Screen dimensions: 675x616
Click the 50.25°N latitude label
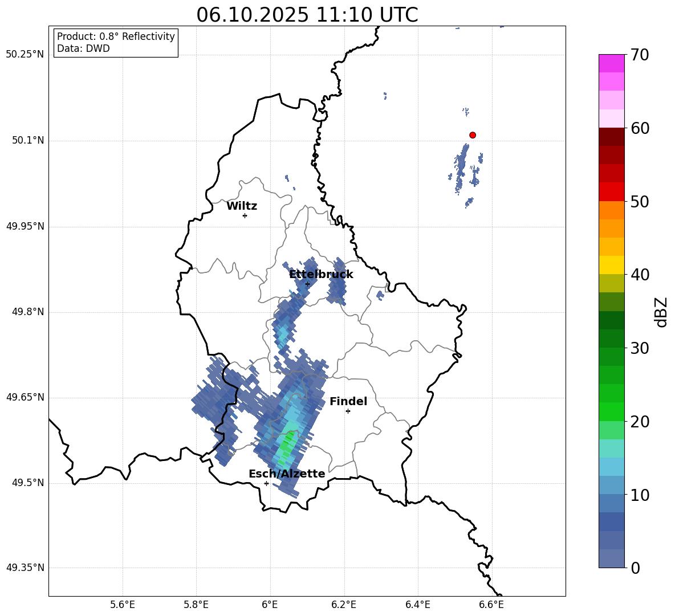coord(25,55)
